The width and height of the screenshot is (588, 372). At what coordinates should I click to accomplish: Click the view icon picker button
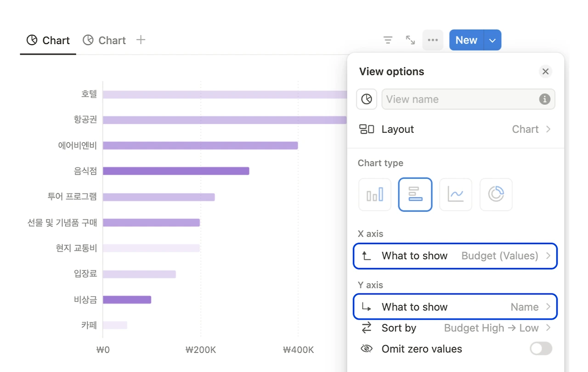[367, 99]
